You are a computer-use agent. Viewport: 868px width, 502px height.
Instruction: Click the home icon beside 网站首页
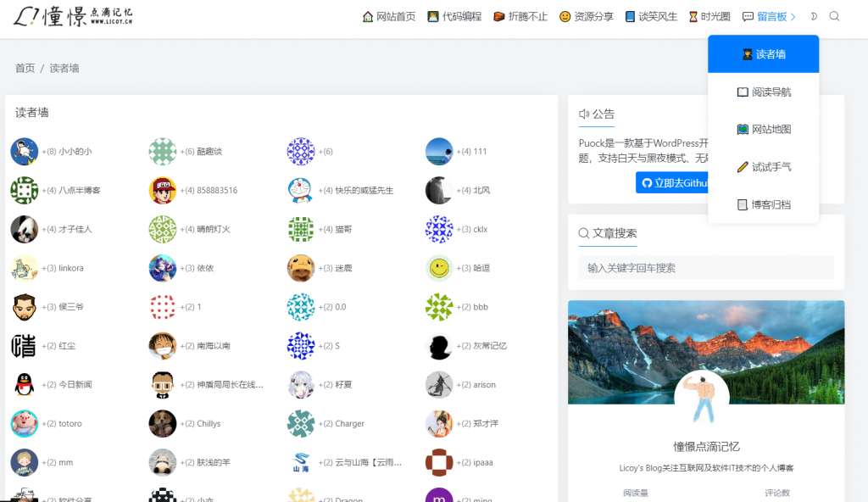pos(367,16)
